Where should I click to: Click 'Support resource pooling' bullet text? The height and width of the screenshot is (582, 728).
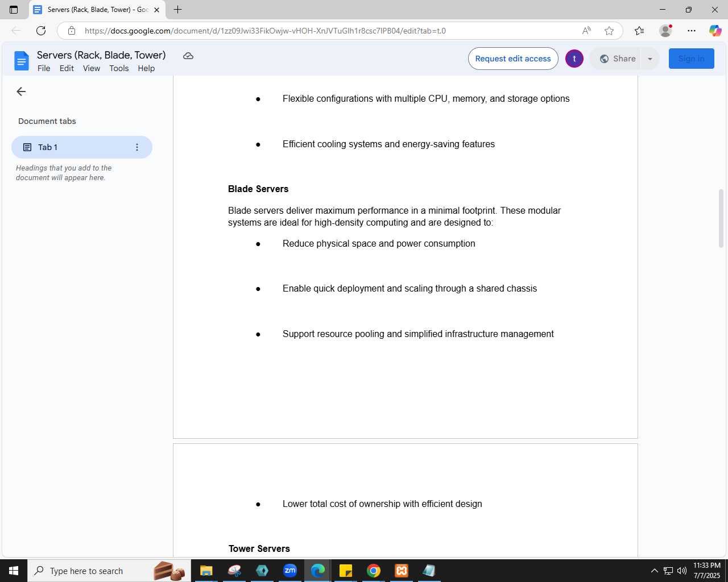tap(418, 334)
